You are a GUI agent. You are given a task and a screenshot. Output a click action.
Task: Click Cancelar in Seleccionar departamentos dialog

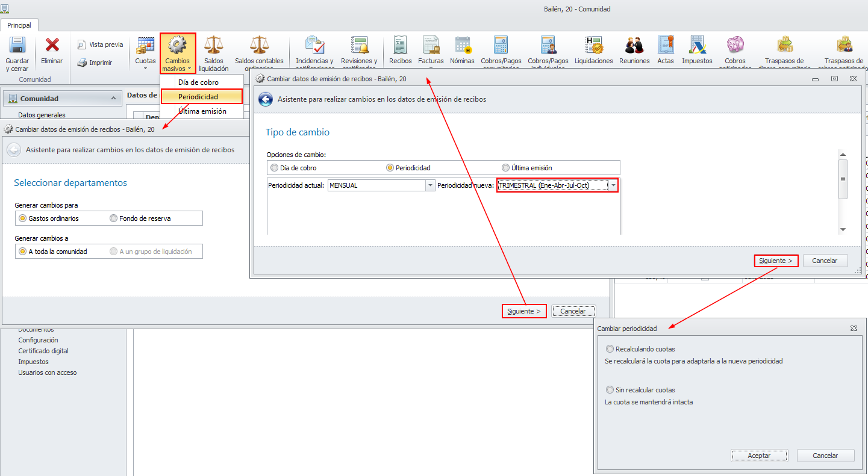coord(573,311)
